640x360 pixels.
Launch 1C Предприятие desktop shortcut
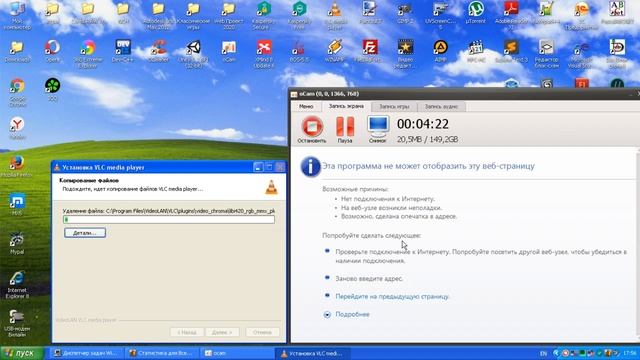click(582, 16)
